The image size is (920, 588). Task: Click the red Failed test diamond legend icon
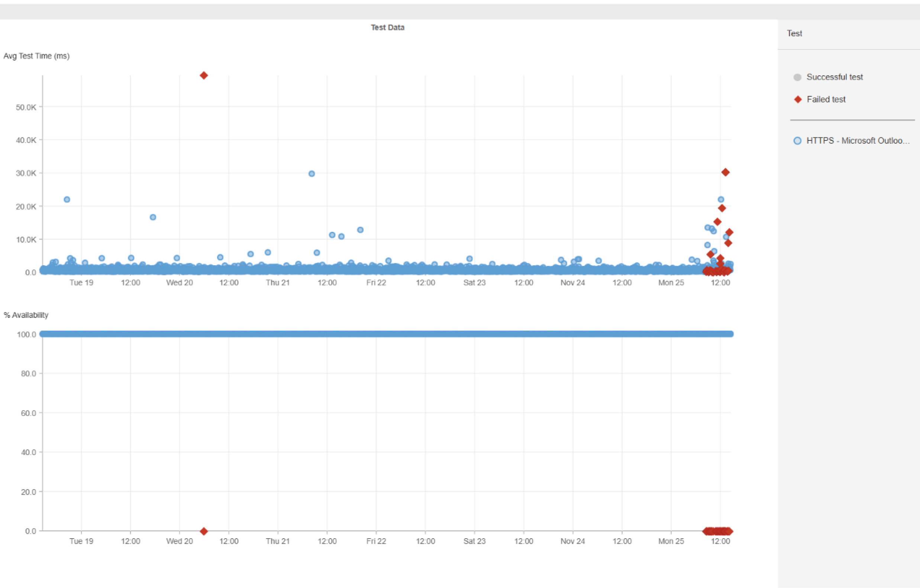pyautogui.click(x=798, y=99)
